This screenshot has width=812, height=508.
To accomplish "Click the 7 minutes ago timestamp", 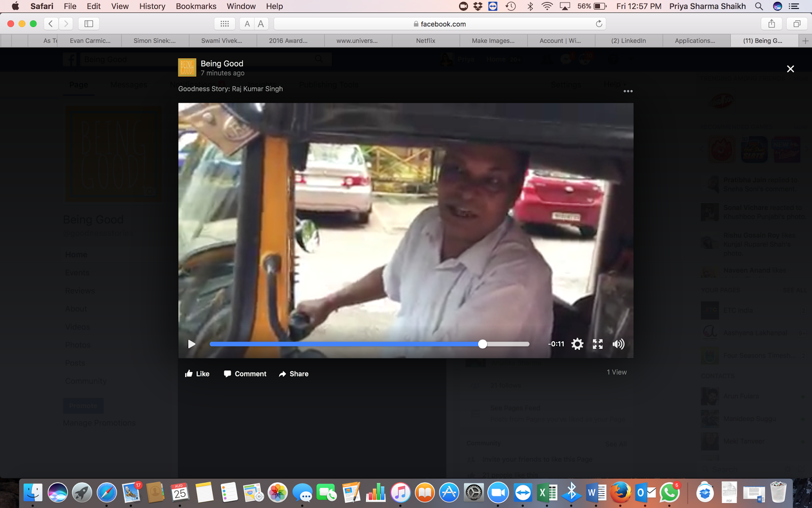I will (x=222, y=73).
